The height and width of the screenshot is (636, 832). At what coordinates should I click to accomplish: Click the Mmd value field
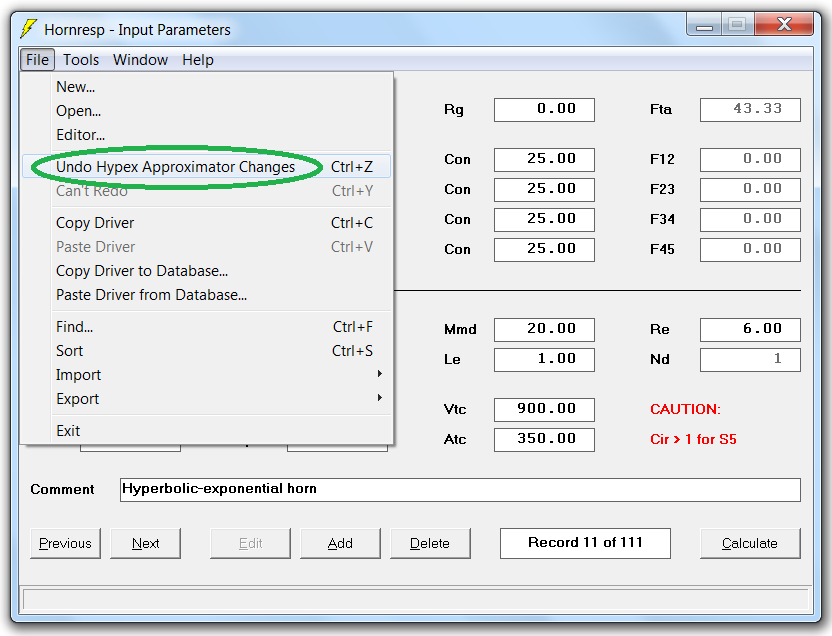(x=544, y=329)
